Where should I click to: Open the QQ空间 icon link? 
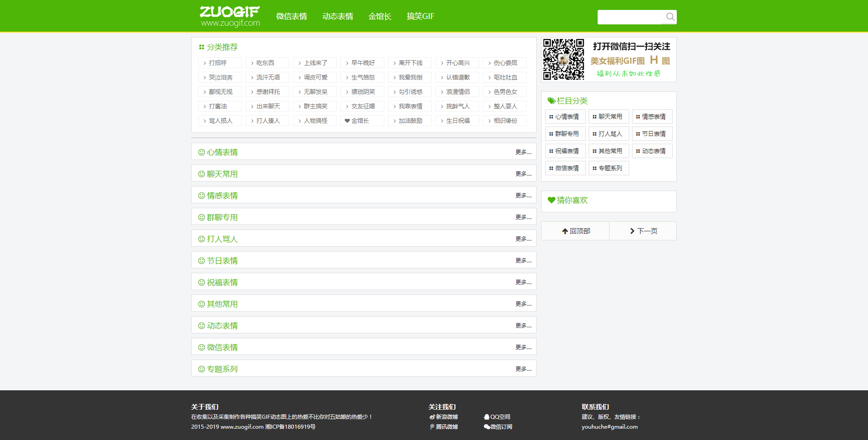coord(497,417)
